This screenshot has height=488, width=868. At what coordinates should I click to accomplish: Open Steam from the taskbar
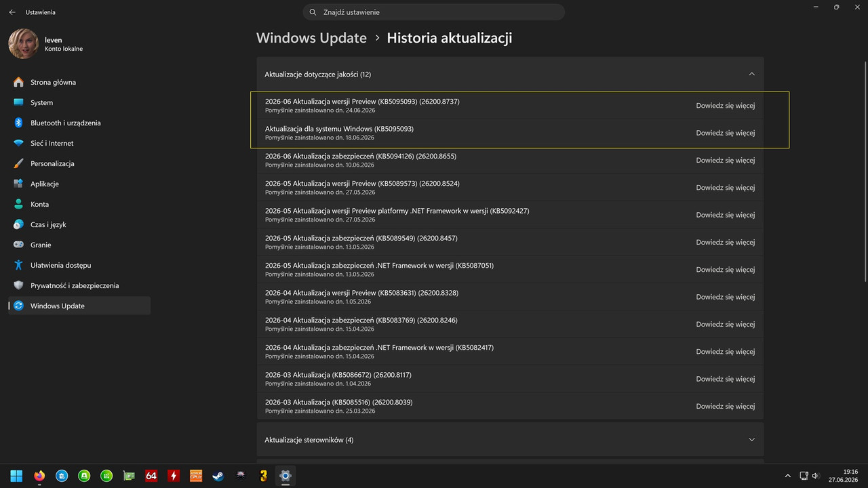click(x=218, y=476)
